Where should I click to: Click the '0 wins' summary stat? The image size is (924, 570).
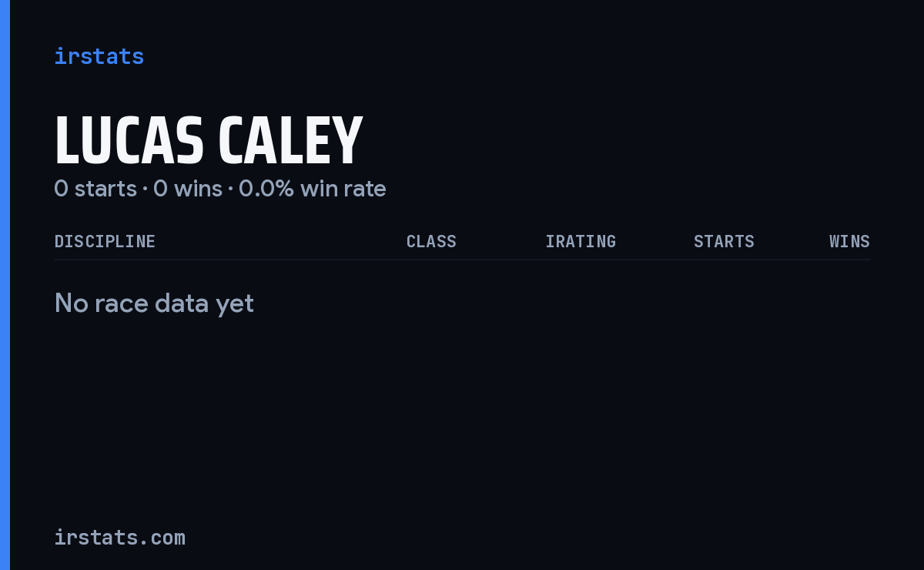click(188, 188)
